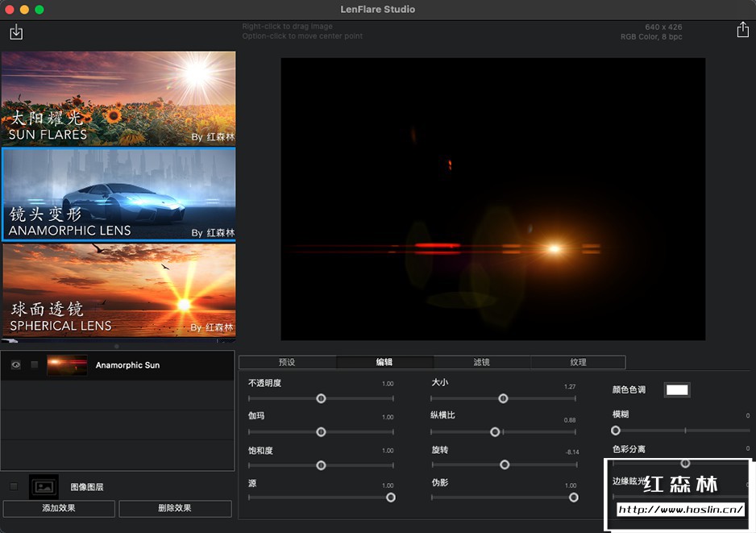The width and height of the screenshot is (756, 533).
Task: Click the bright flare center in preview
Action: (x=554, y=248)
